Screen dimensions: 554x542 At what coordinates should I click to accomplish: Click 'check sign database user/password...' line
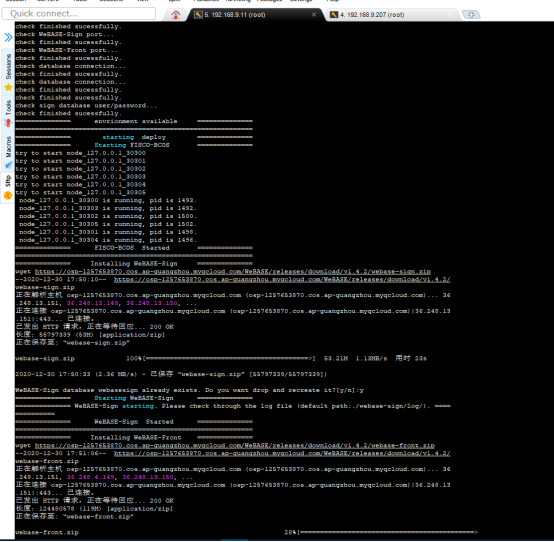86,106
